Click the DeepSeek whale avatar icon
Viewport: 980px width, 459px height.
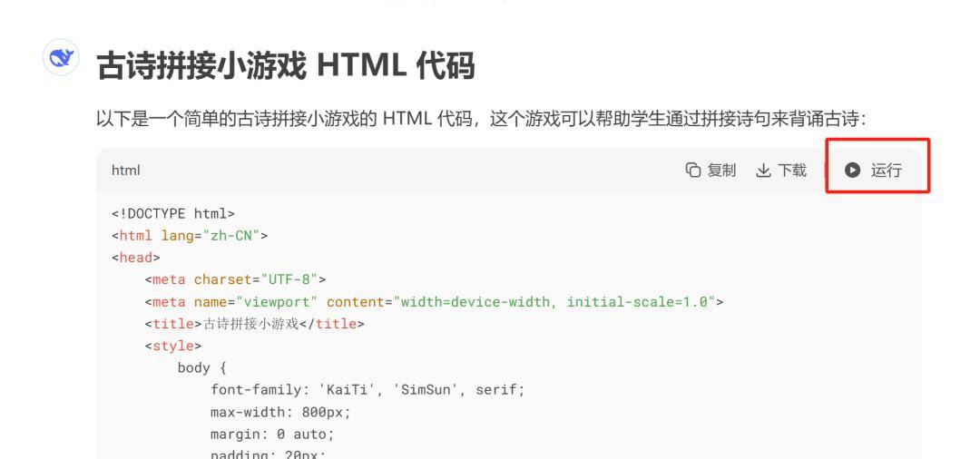point(61,59)
